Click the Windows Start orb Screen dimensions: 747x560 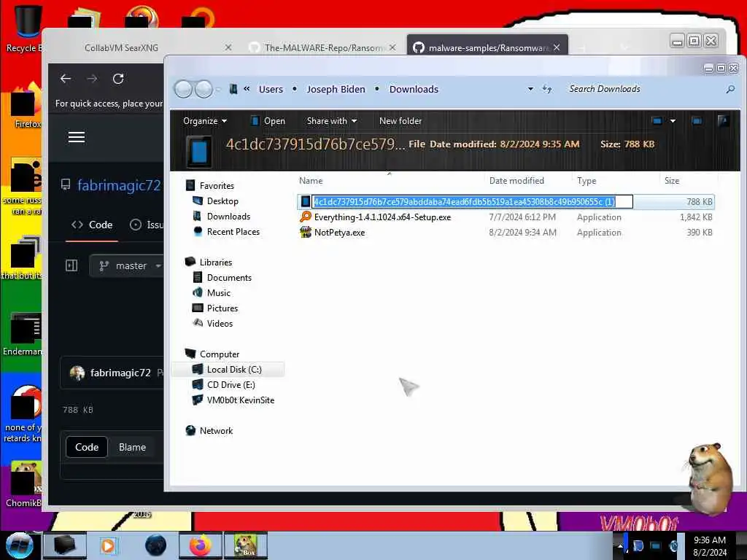point(19,545)
